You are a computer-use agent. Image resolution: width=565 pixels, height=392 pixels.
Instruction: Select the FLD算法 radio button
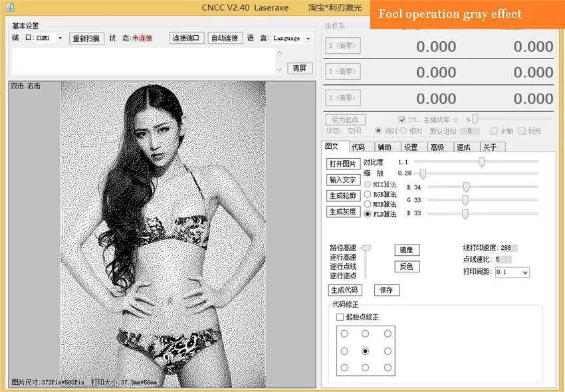pyautogui.click(x=367, y=214)
